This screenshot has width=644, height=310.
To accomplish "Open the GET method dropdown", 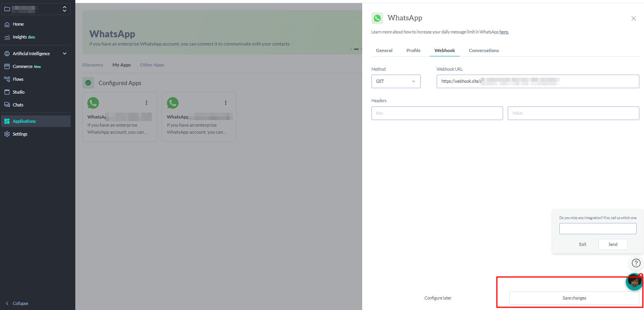I will tap(396, 81).
